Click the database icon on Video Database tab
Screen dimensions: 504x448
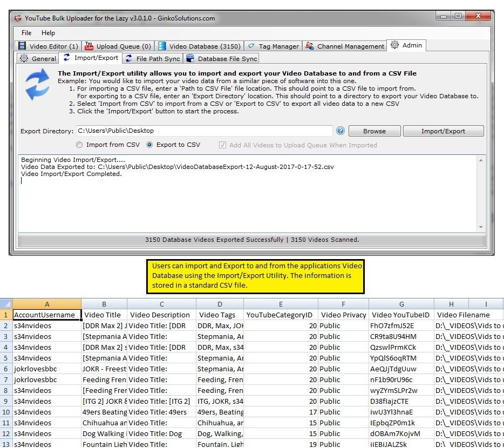point(162,46)
